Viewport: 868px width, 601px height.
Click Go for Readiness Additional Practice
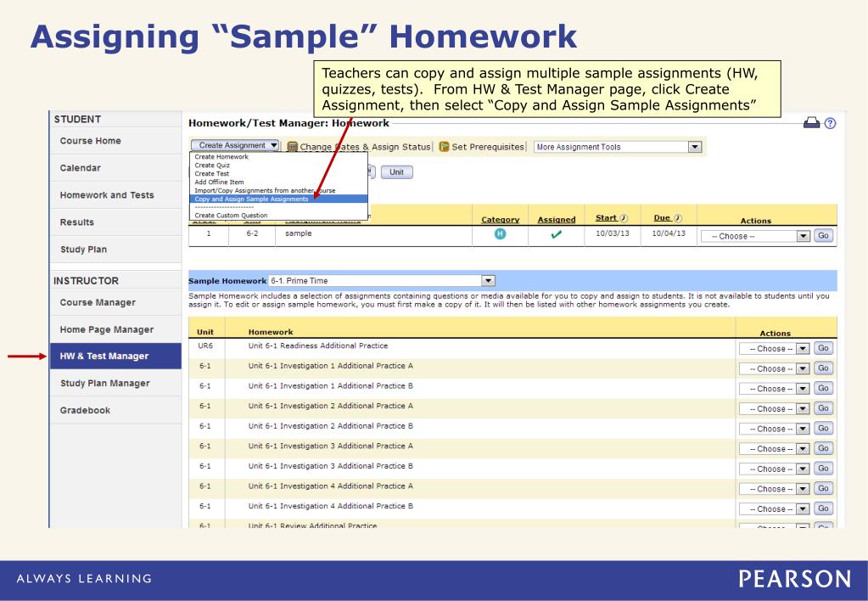point(823,348)
